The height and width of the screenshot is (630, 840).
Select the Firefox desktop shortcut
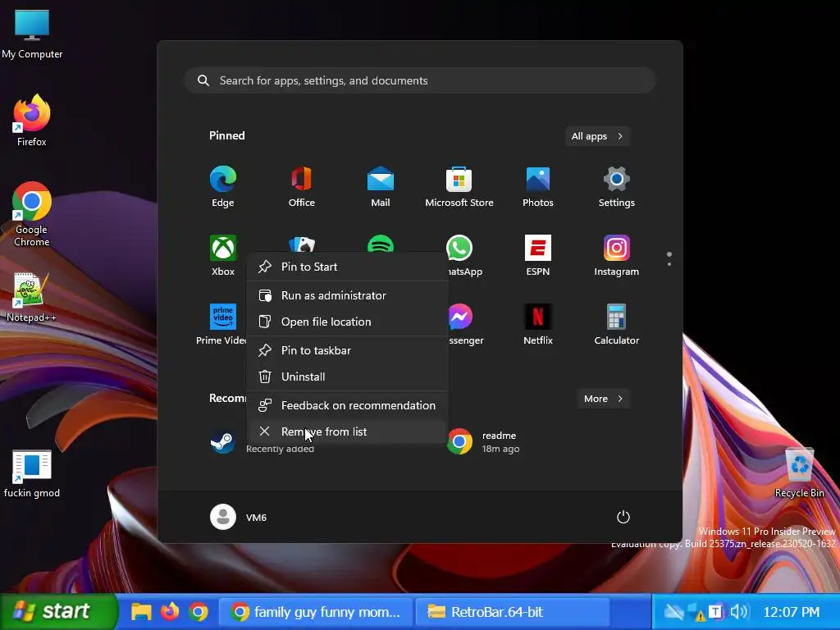32,121
